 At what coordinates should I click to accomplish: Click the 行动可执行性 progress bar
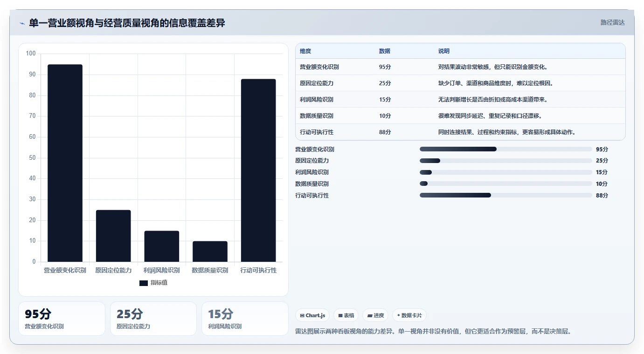[x=506, y=195]
